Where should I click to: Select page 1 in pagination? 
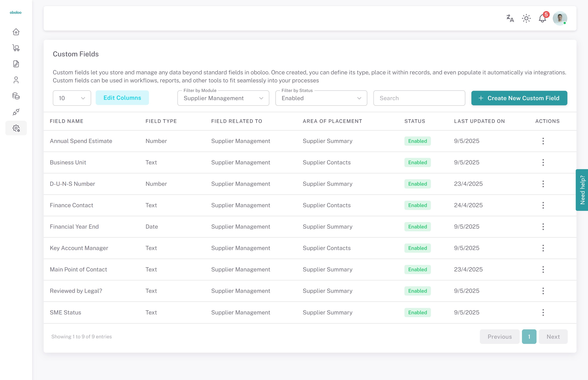pos(529,337)
